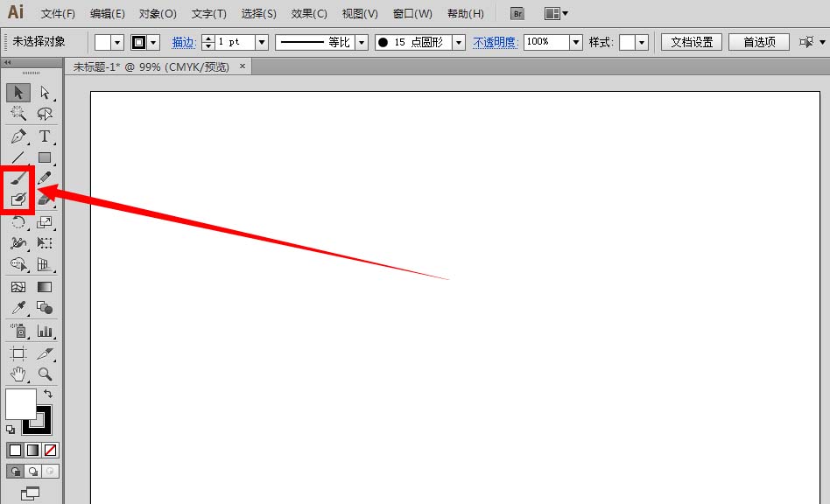Pick the Perspective Grid tool
830x504 pixels.
(45, 264)
